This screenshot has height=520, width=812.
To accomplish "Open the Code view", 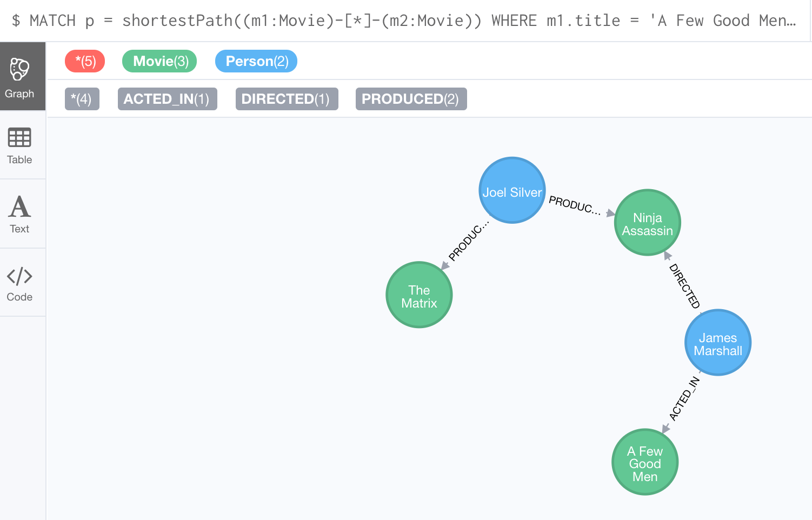I will [23, 283].
